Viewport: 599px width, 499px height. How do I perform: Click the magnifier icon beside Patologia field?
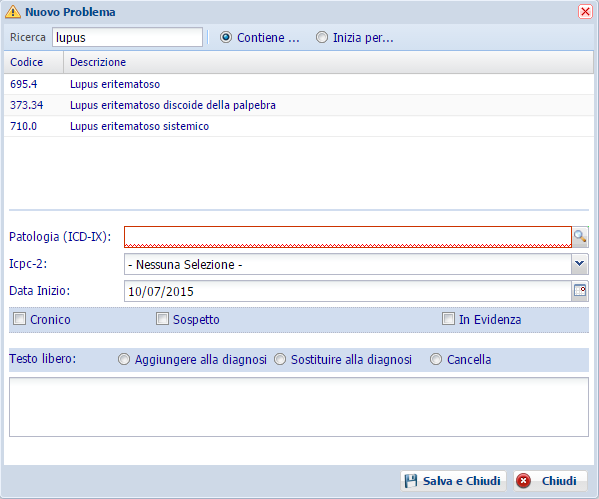click(580, 237)
